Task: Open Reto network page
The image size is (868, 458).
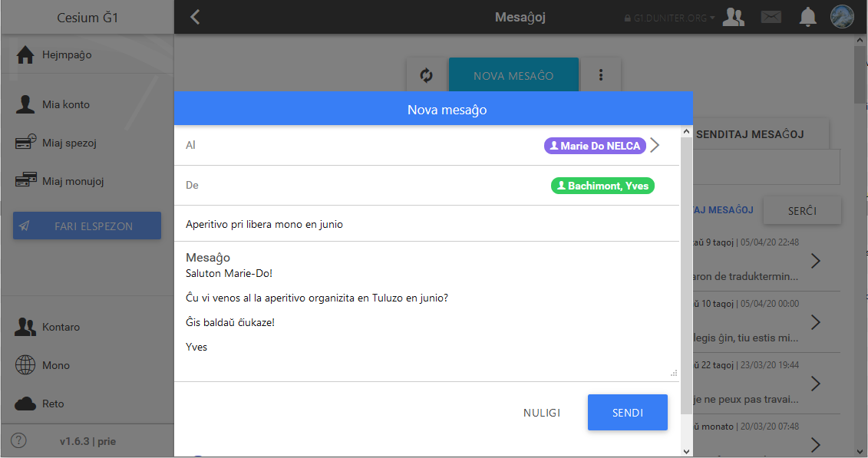Action: (x=87, y=404)
